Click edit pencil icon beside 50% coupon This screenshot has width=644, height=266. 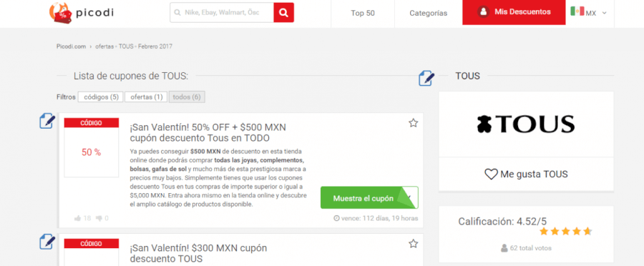pos(47,121)
